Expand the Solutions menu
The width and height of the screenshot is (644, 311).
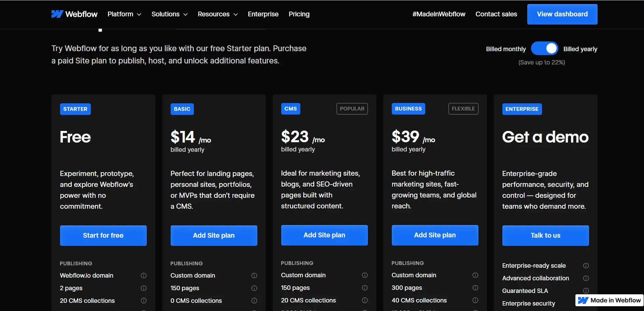170,14
